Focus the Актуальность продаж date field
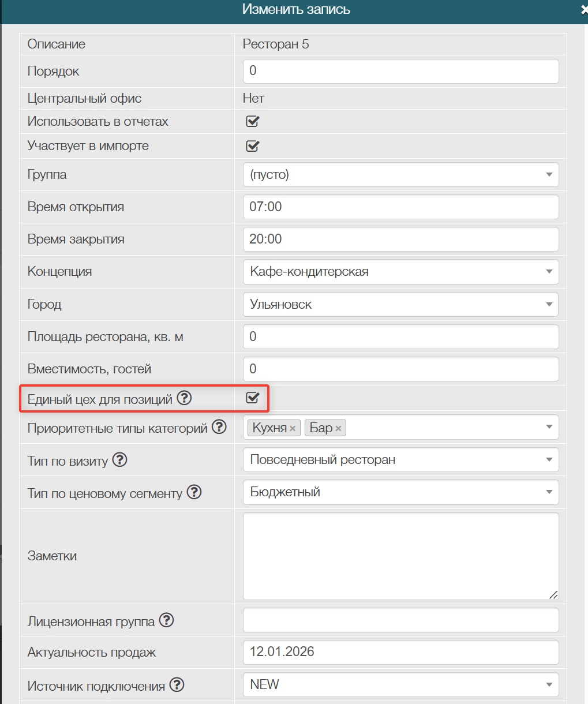Screen dimensions: 588x704 coord(400,652)
